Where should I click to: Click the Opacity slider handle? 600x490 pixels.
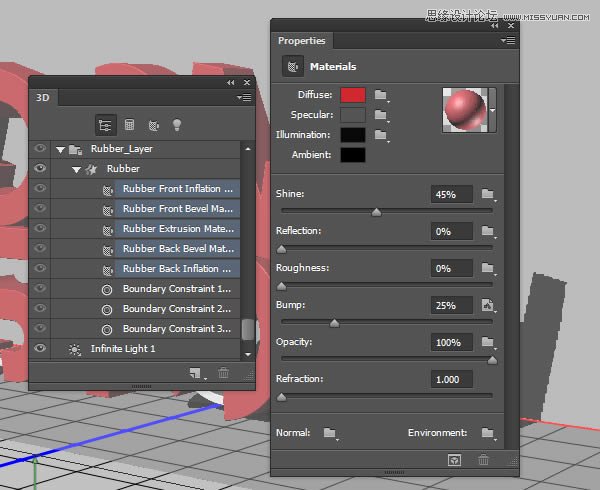click(492, 360)
